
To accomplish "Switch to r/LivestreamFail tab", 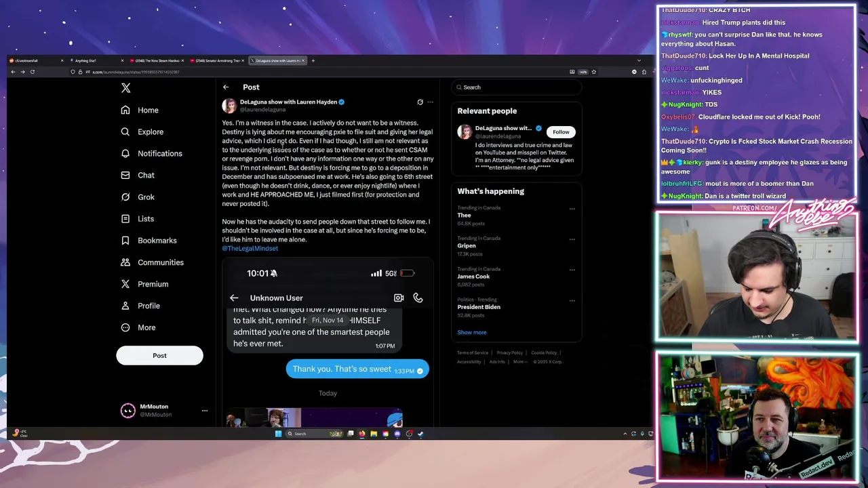I will coord(36,60).
